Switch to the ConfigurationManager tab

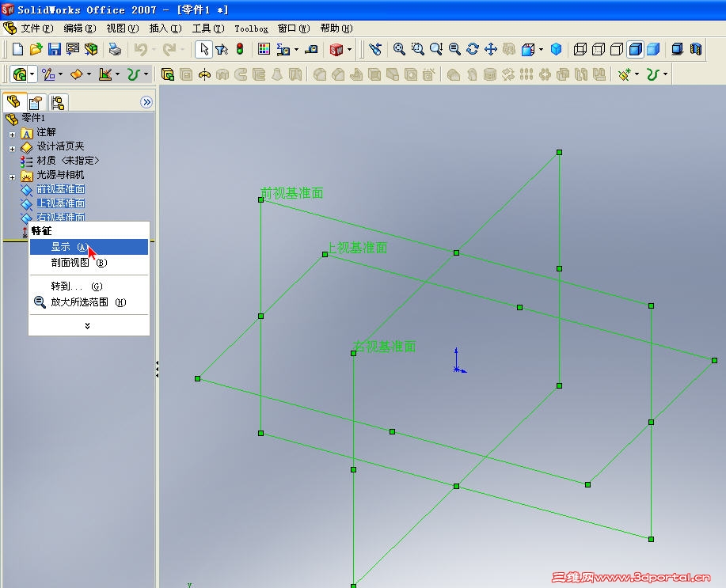click(58, 102)
